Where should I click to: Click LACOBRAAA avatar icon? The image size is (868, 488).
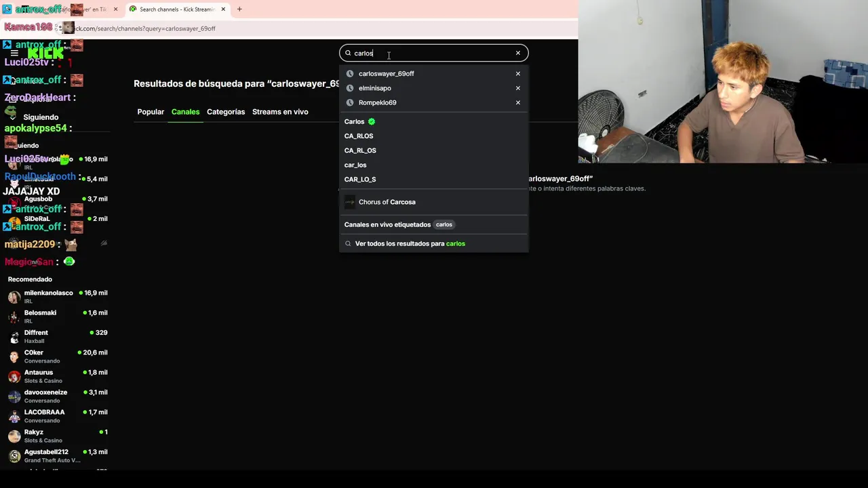click(x=14, y=416)
